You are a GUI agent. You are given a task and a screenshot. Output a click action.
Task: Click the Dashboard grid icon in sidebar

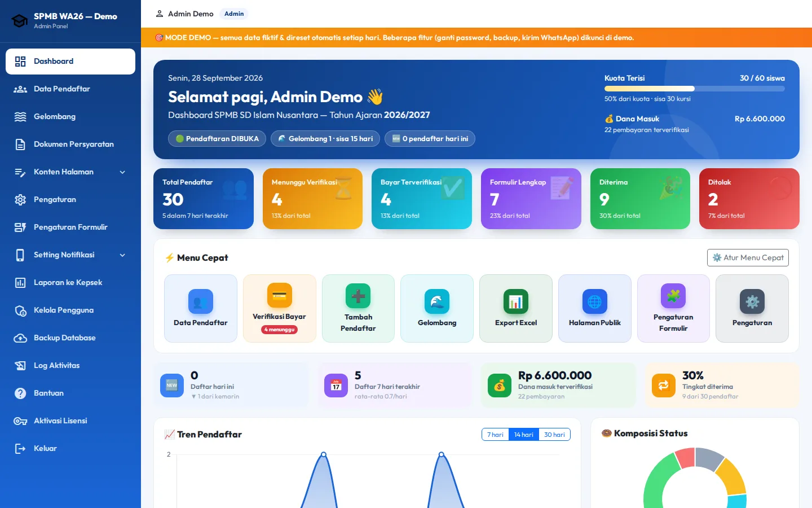20,62
